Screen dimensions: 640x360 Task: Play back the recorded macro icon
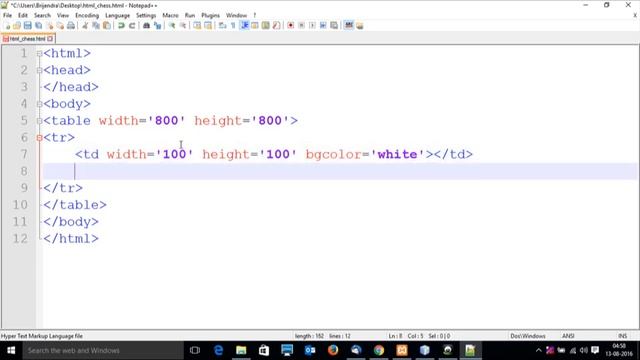click(312, 25)
